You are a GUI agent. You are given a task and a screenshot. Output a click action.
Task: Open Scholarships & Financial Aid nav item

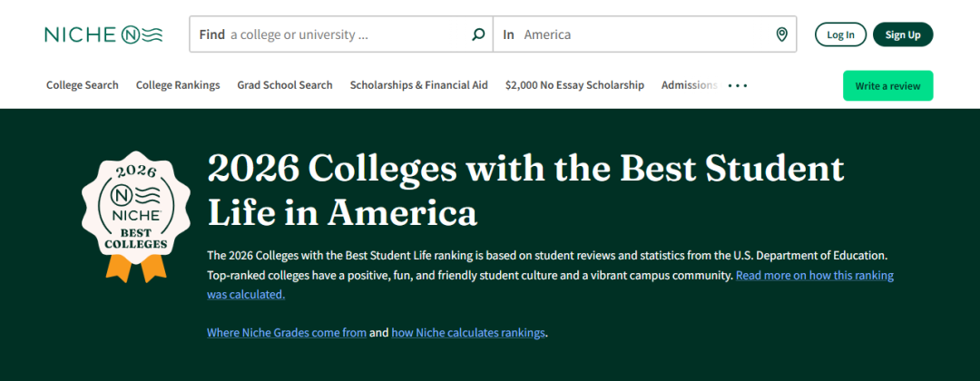(x=418, y=85)
